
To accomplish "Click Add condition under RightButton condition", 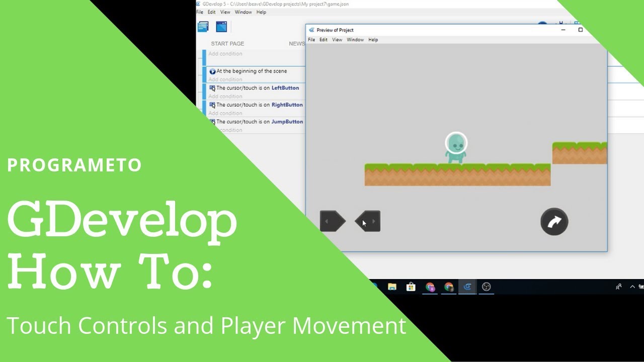I will coord(225,113).
